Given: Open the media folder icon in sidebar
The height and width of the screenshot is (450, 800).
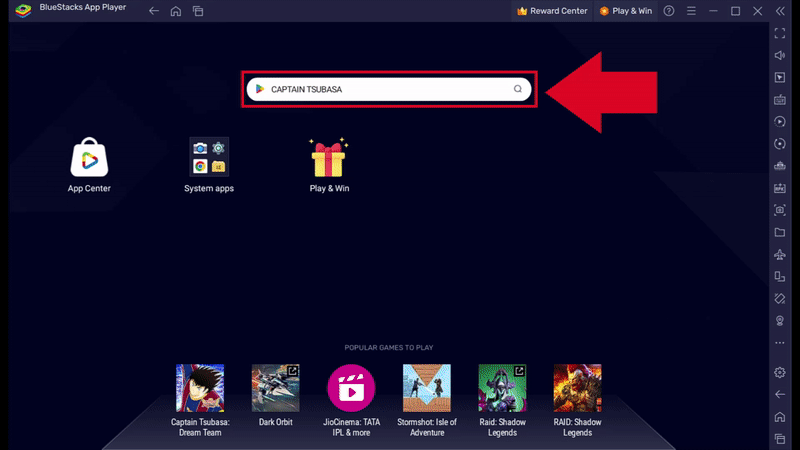Looking at the screenshot, I should click(780, 232).
